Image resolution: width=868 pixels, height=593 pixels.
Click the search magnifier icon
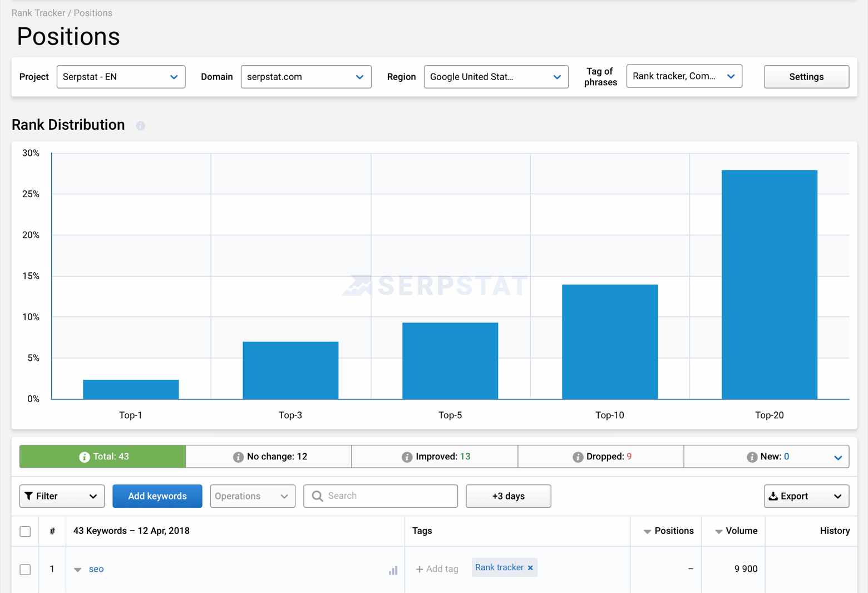[x=317, y=496]
